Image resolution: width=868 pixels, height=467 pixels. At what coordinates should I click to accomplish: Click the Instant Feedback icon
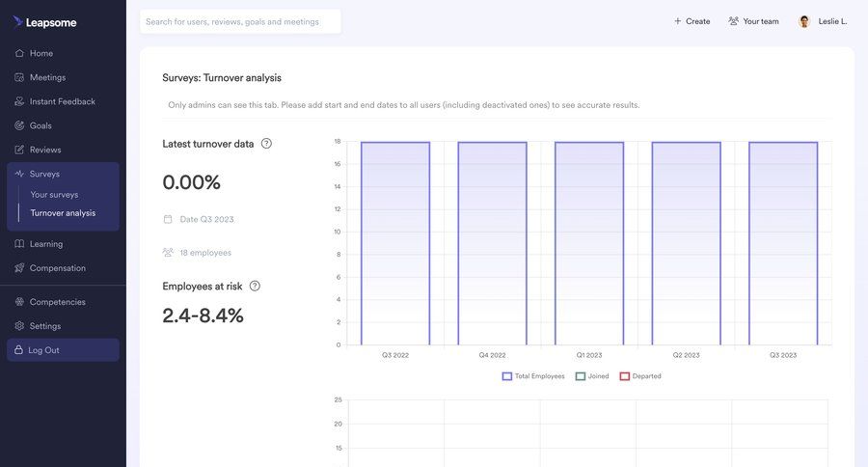[x=19, y=101]
